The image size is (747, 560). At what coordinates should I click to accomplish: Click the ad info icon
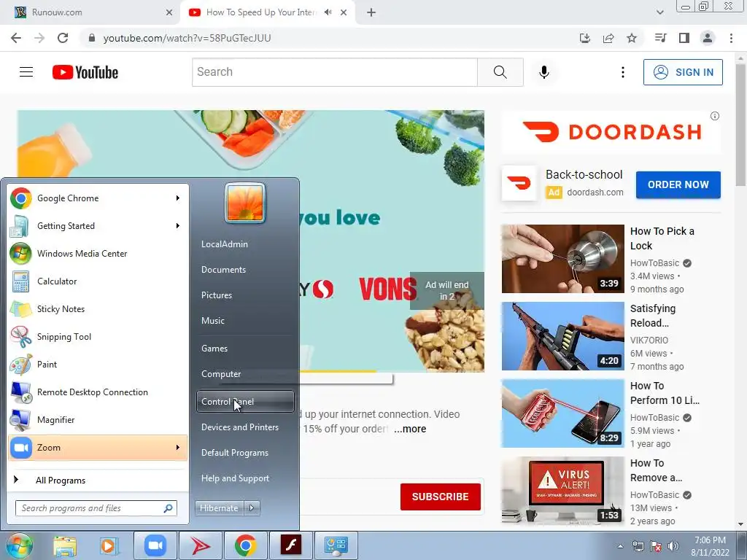point(715,116)
